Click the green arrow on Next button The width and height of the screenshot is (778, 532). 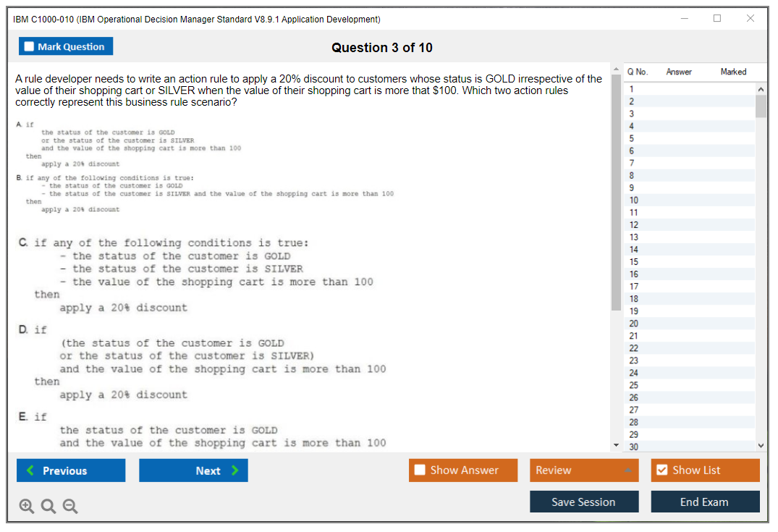click(x=234, y=470)
